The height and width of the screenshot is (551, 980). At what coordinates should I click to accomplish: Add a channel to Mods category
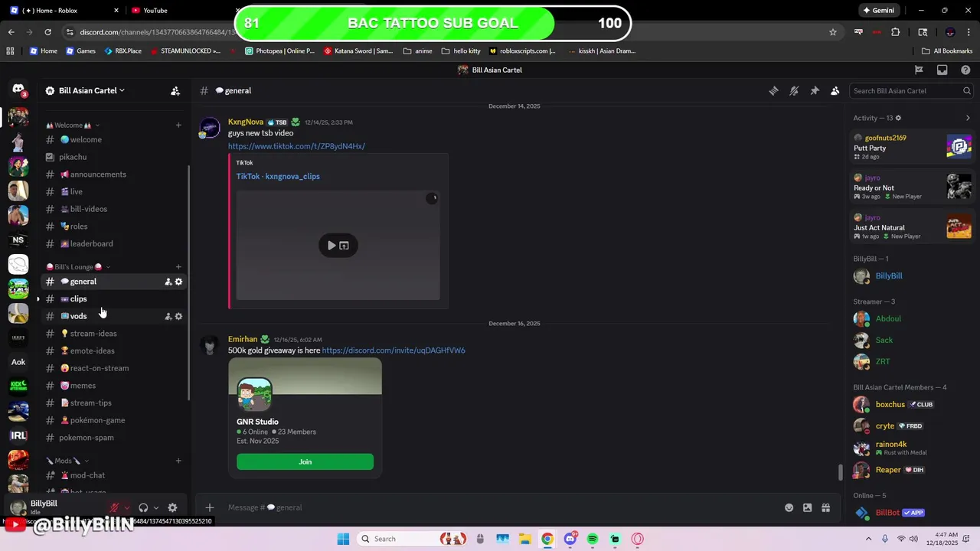coord(178,461)
